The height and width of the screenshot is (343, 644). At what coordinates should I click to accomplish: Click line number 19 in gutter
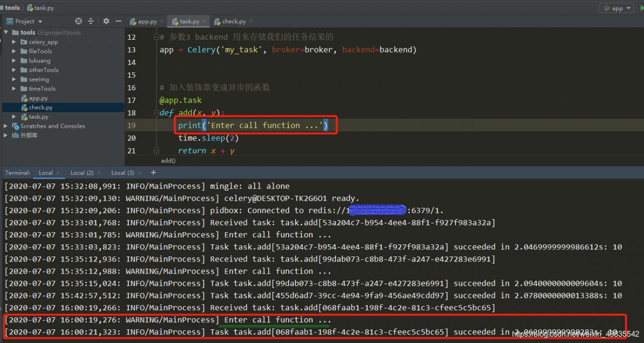(x=132, y=126)
